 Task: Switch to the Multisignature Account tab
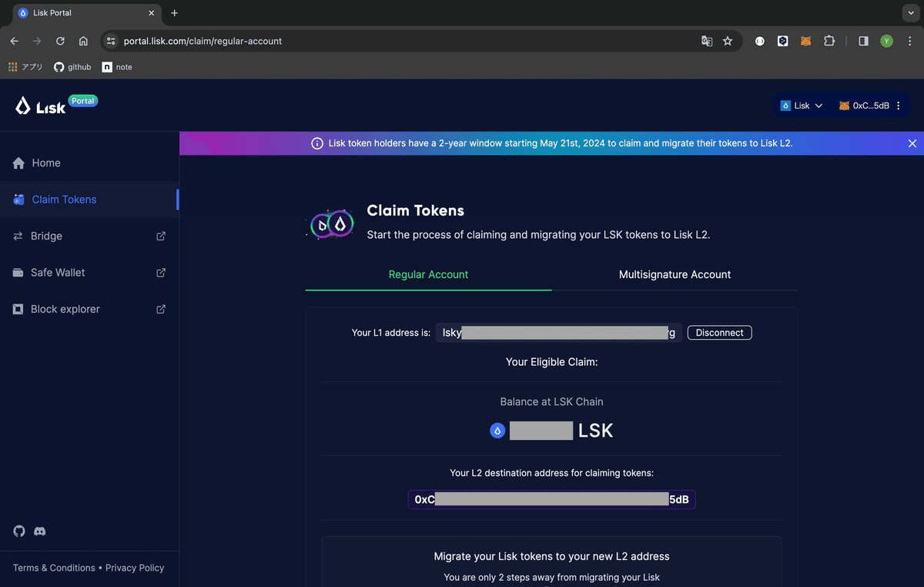tap(675, 274)
